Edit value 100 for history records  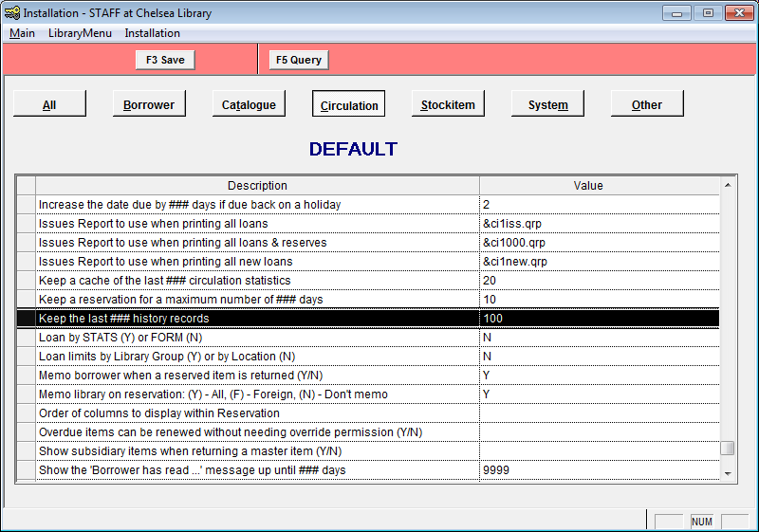click(600, 319)
